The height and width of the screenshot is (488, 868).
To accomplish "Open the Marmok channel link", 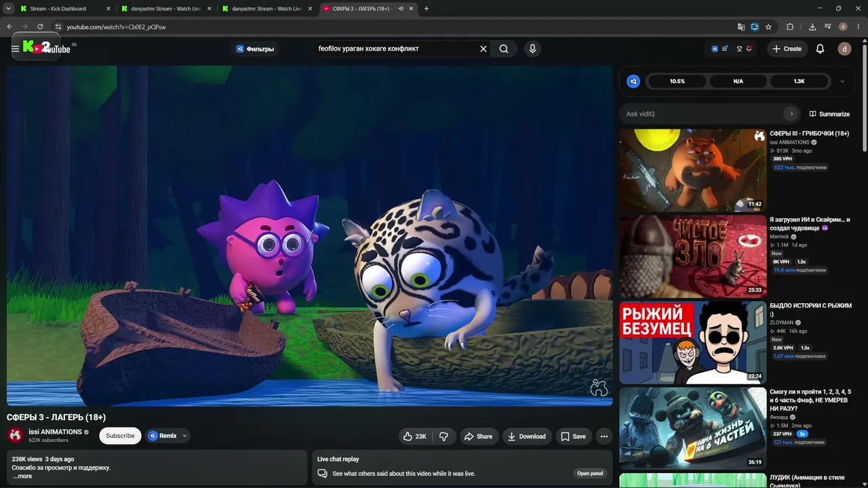I will [x=779, y=237].
